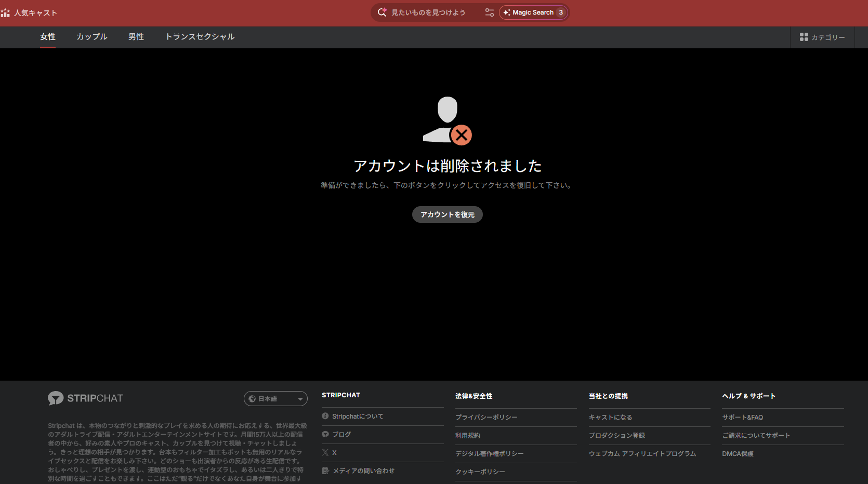Open the ブログ link
The width and height of the screenshot is (868, 484).
341,435
